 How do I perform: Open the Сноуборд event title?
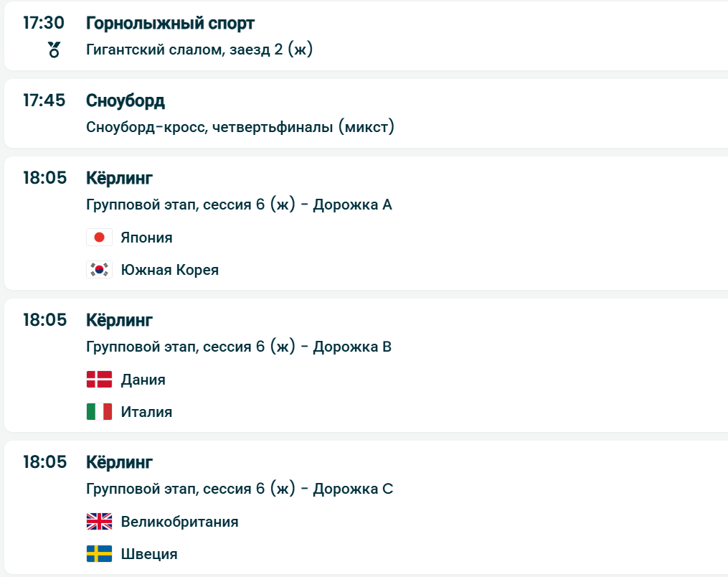point(126,100)
